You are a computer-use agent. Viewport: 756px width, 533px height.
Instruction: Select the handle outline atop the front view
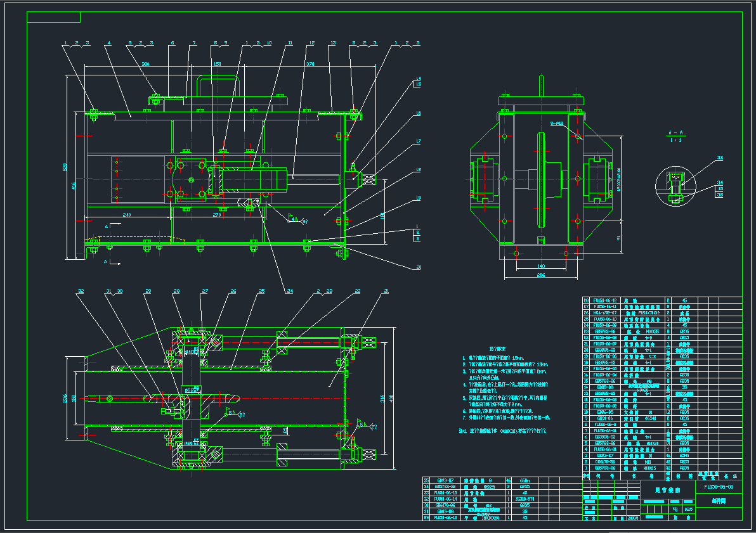219,86
